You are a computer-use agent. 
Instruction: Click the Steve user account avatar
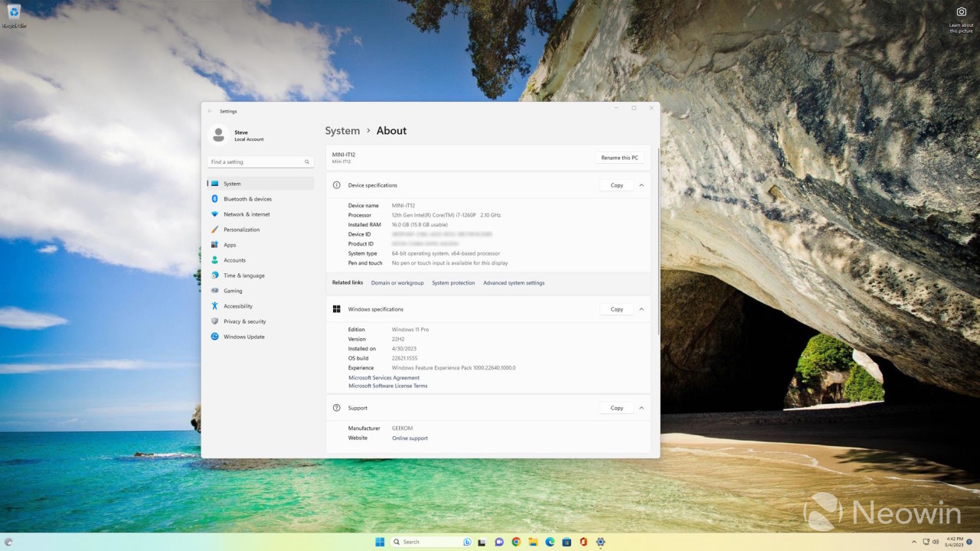point(218,135)
